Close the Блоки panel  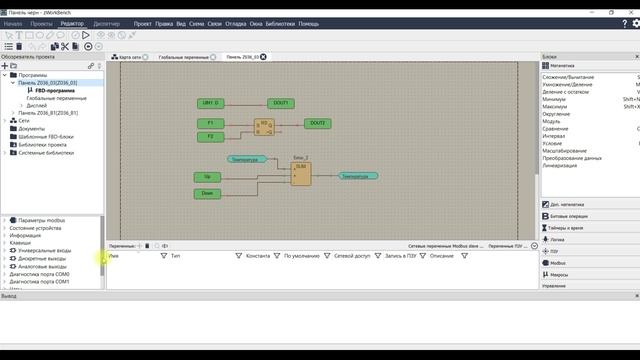click(x=637, y=57)
